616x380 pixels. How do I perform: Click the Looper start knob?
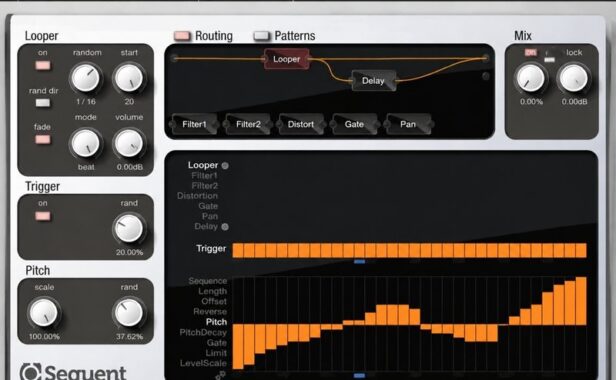[x=129, y=78]
